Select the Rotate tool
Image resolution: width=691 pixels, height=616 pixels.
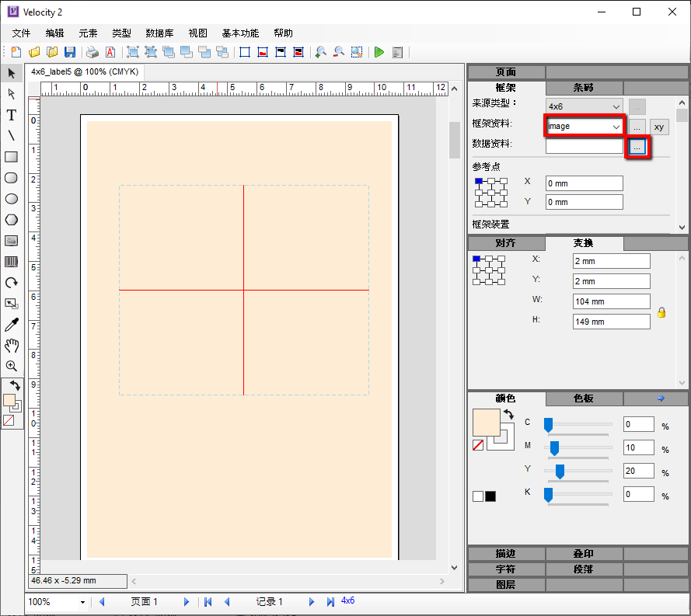[12, 283]
